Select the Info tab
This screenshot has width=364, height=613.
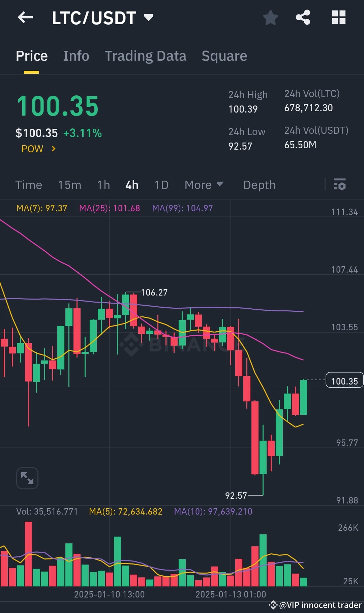click(x=76, y=56)
